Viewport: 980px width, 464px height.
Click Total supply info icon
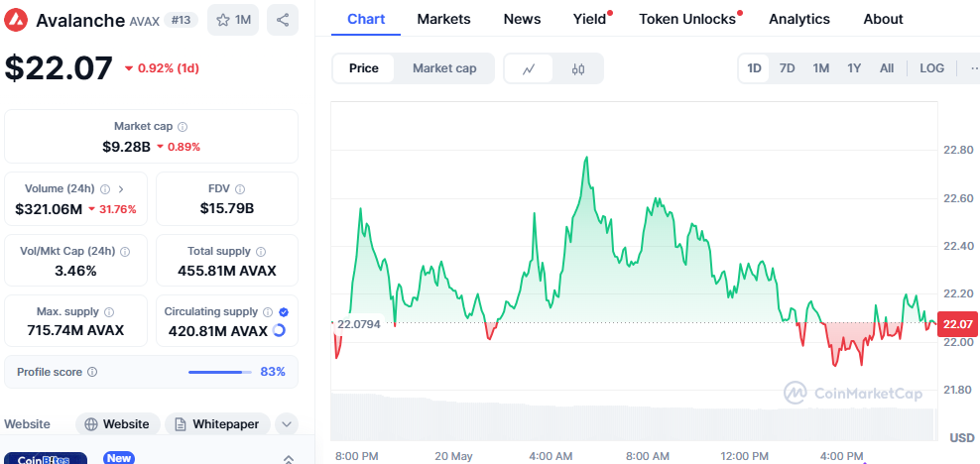click(261, 252)
